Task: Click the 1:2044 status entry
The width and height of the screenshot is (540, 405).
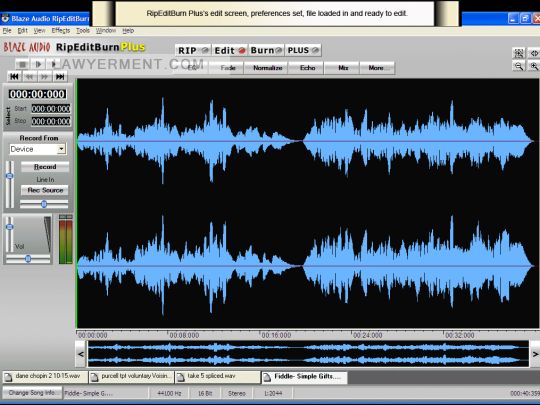Action: tap(273, 393)
